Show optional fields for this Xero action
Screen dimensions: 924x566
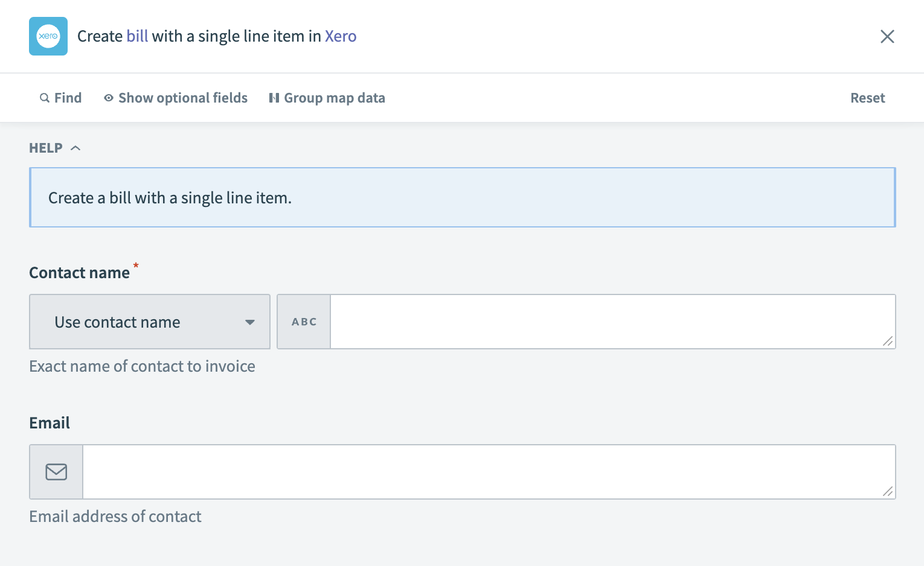182,97
